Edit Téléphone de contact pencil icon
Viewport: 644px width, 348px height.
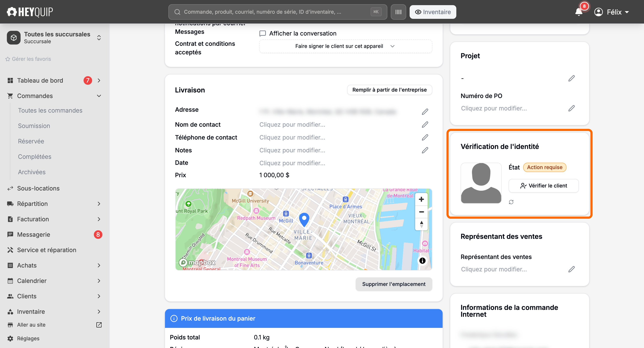[x=425, y=137]
